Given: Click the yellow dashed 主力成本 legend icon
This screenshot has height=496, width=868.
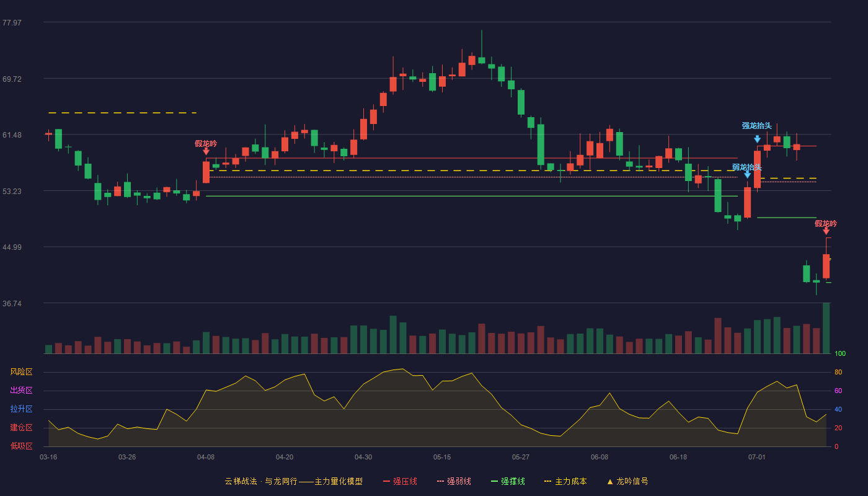Looking at the screenshot, I should point(548,481).
